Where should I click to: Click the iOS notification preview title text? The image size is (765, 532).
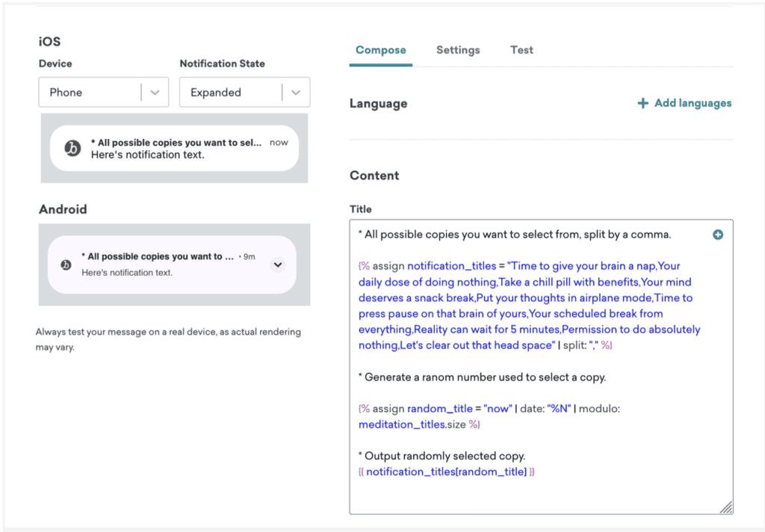coord(176,143)
